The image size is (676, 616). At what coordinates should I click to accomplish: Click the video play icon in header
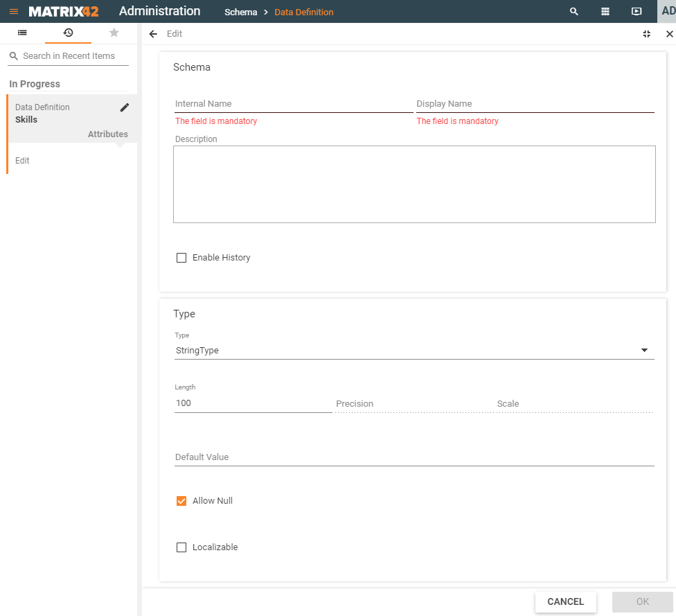(x=636, y=12)
